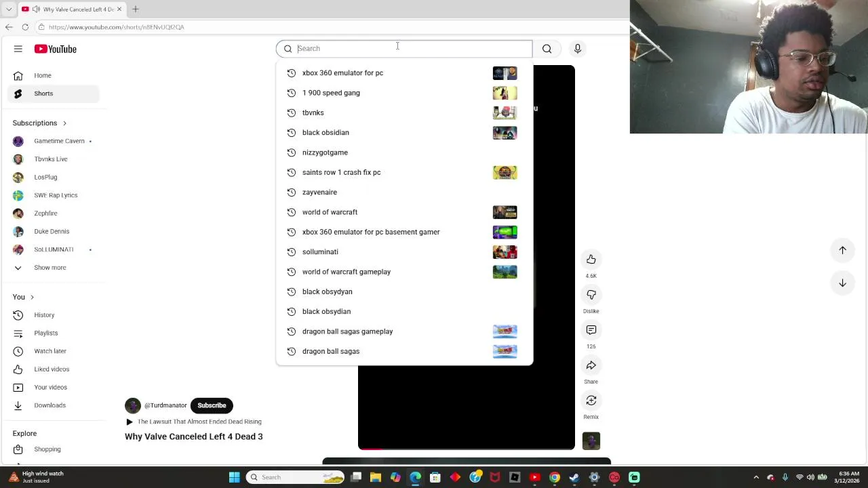The height and width of the screenshot is (488, 868).
Task: Click the search magnifier button beside search box
Action: [x=547, y=48]
